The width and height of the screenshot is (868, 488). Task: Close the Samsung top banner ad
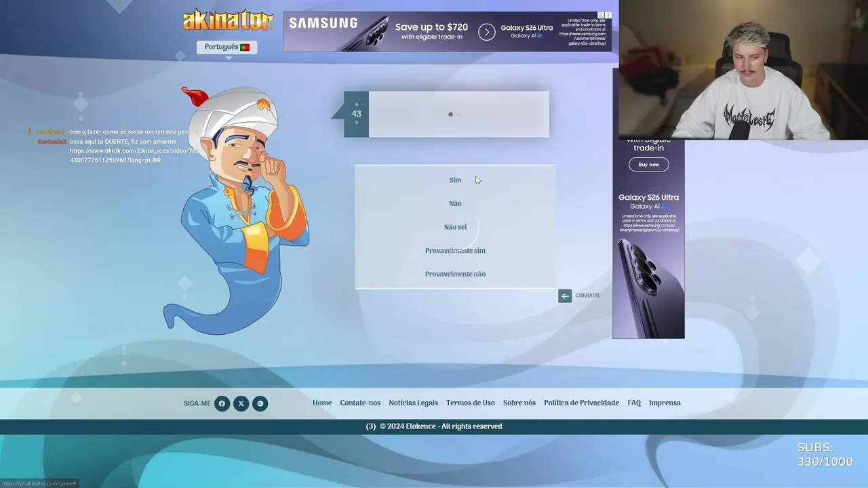[x=608, y=15]
